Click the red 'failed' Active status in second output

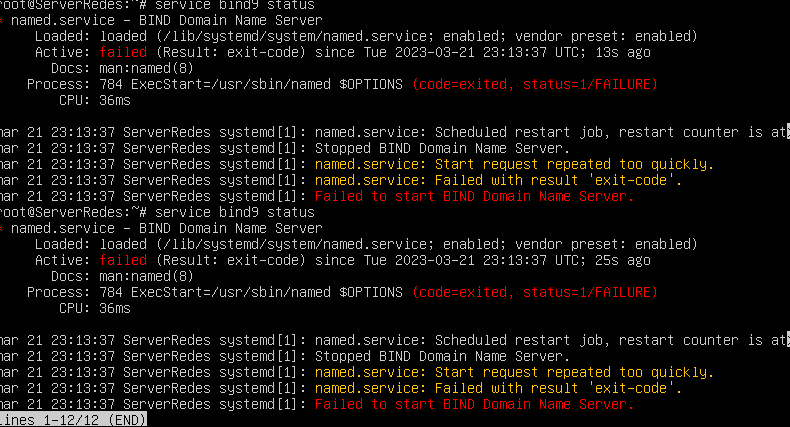point(123,260)
